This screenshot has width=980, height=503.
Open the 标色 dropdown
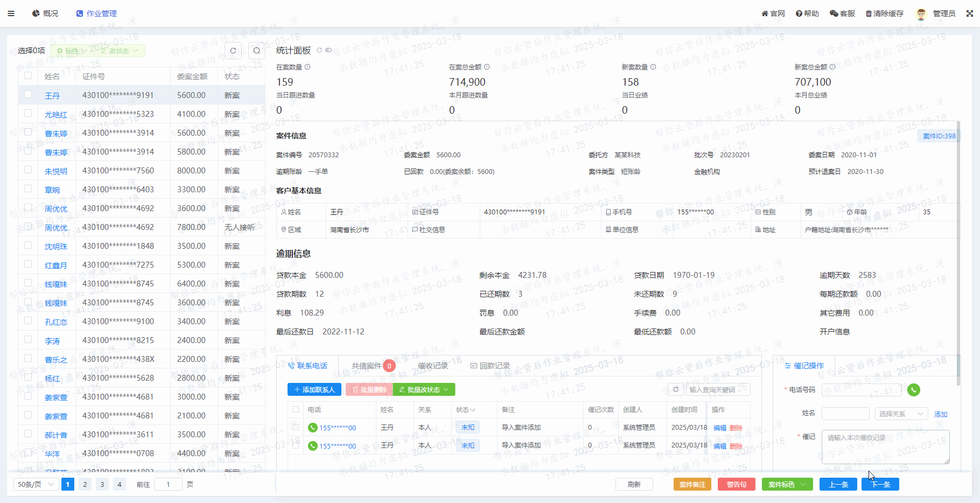tap(72, 50)
